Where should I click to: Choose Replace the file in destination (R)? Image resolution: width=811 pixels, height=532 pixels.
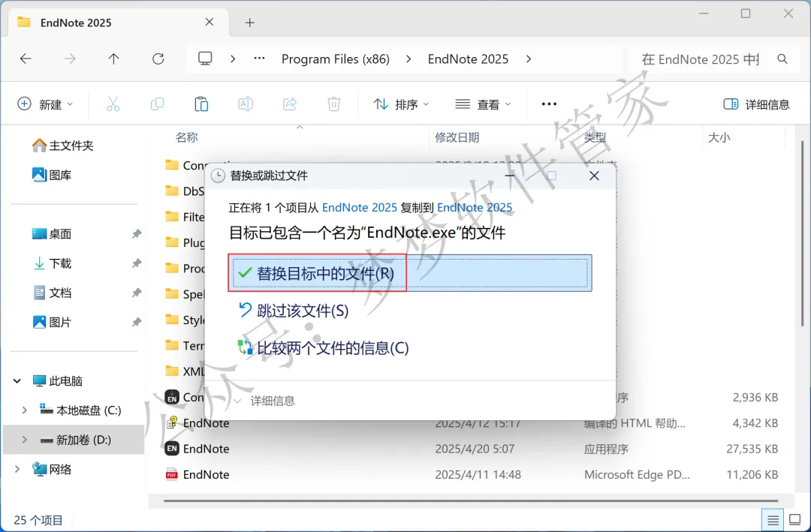click(410, 273)
